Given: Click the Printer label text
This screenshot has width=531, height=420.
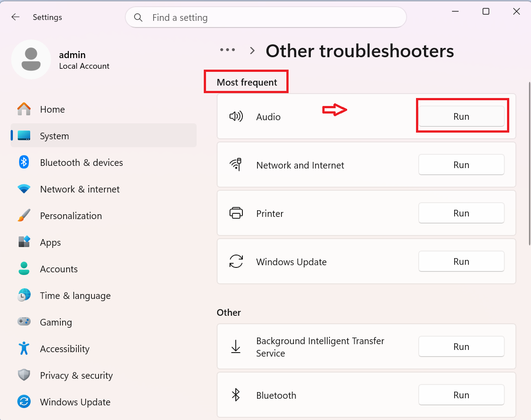Looking at the screenshot, I should (269, 213).
